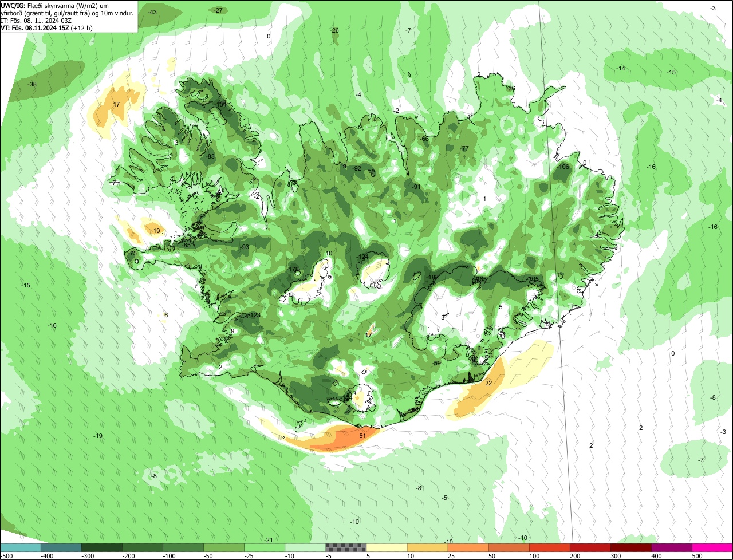
Task: Pick the maroon legend swatch between 300 and 400
Action: (x=630, y=547)
